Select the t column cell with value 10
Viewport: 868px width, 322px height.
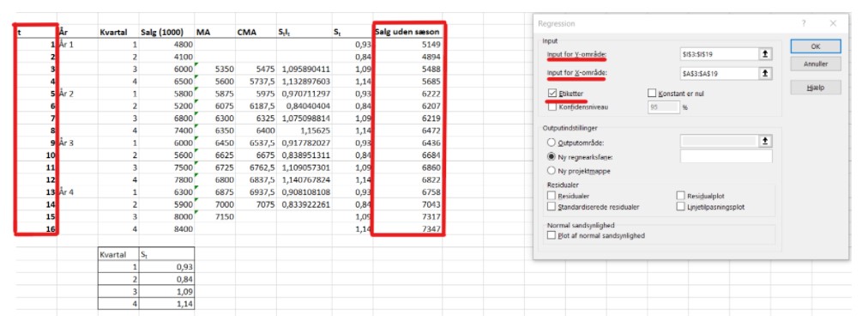pyautogui.click(x=36, y=155)
